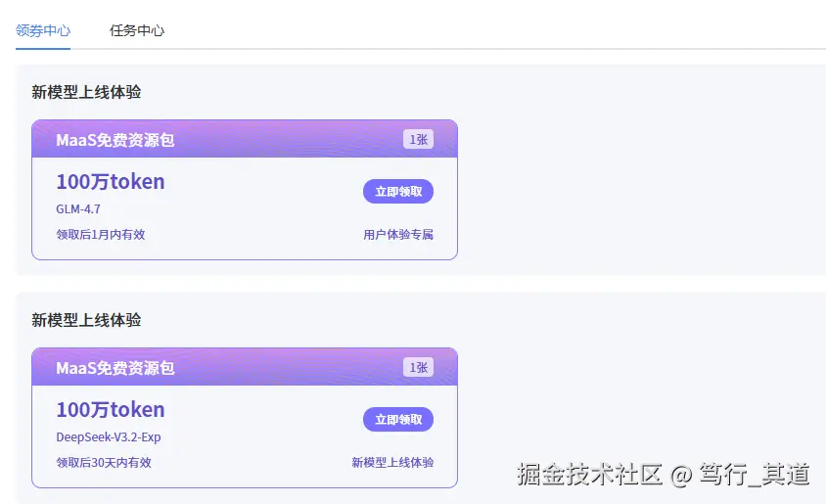
Task: Click the 用户体验专属 tag
Action: [x=397, y=235]
